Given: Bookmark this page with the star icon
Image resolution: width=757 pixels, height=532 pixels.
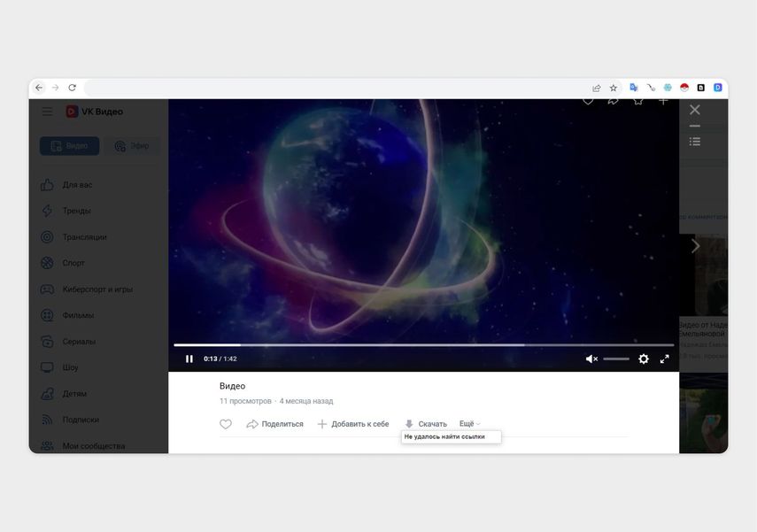Looking at the screenshot, I should [x=614, y=88].
